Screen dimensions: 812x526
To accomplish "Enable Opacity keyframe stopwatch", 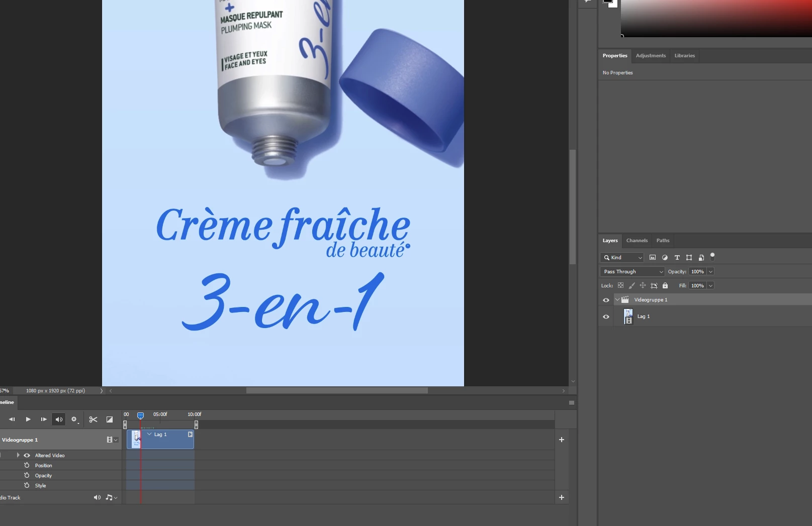I will pos(27,475).
